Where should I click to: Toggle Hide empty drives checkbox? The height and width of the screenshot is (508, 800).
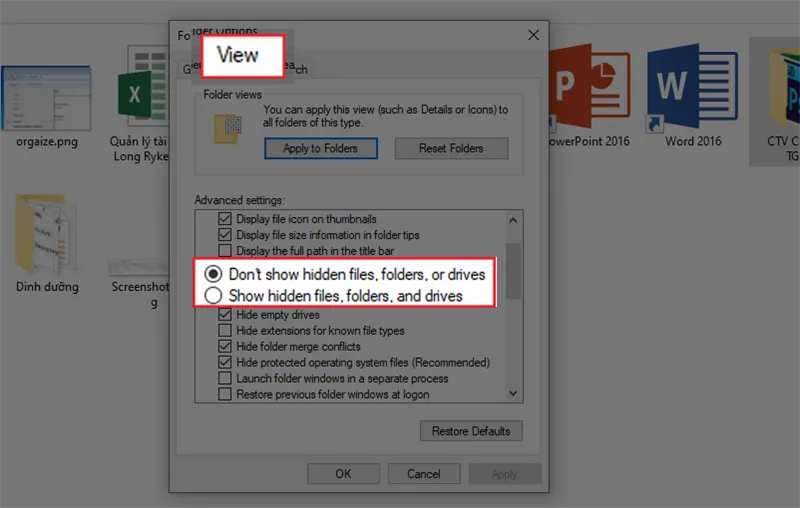[x=225, y=315]
